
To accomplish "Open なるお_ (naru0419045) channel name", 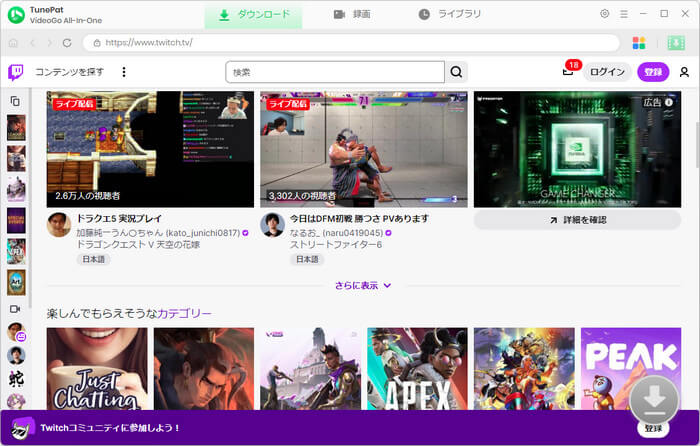I will pos(336,233).
